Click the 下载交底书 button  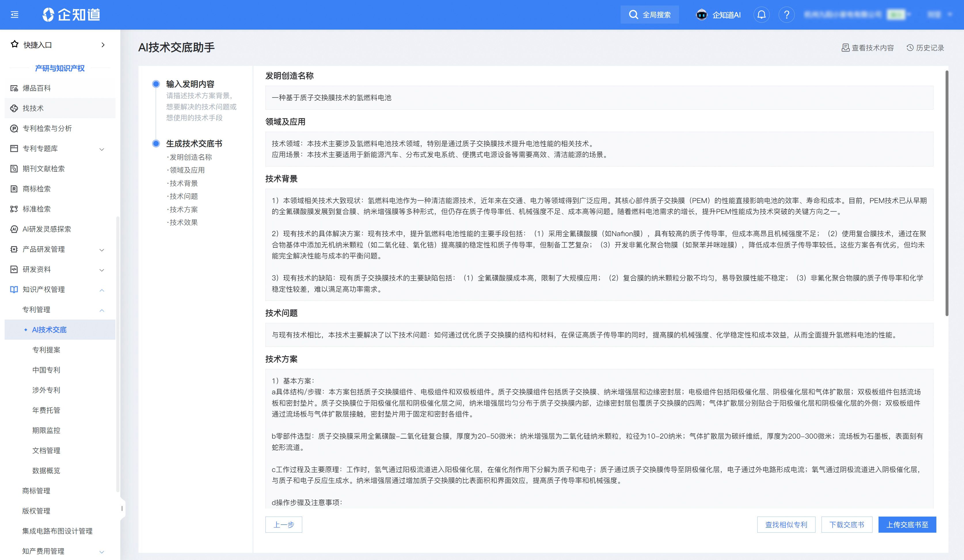point(846,524)
